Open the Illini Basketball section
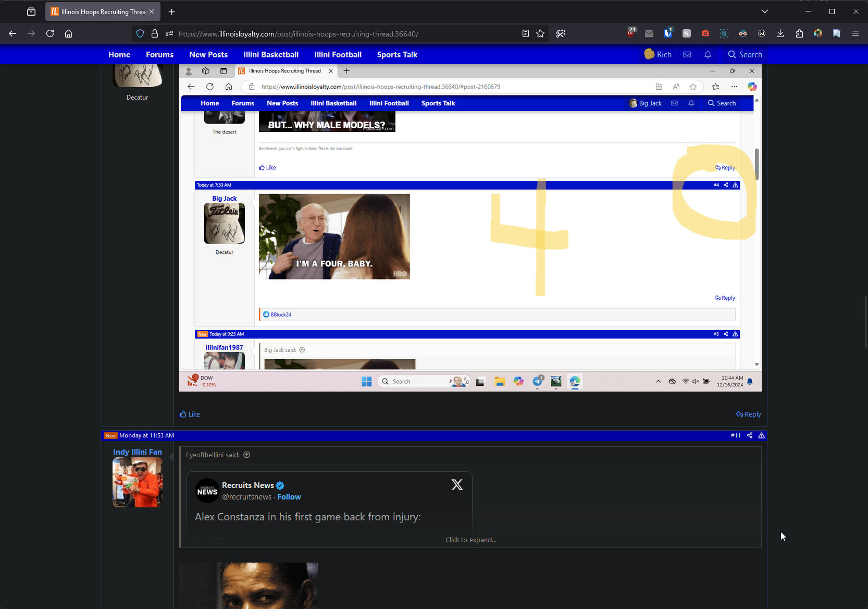Image resolution: width=868 pixels, height=609 pixels. tap(271, 54)
